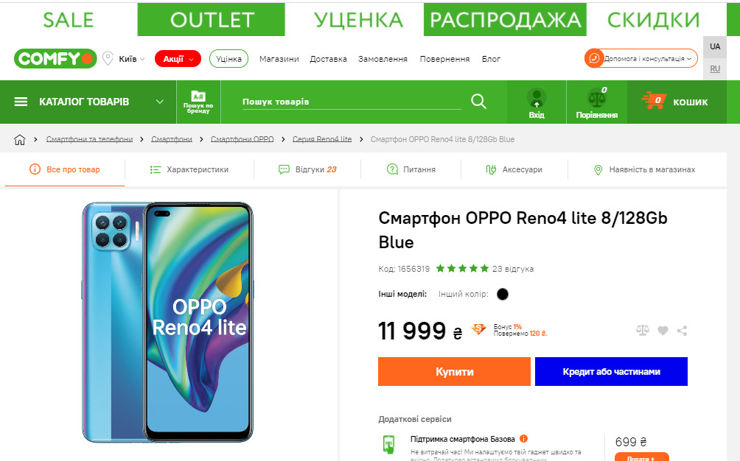The image size is (740, 461).
Task: Expand the Київ city selector
Action: [124, 59]
